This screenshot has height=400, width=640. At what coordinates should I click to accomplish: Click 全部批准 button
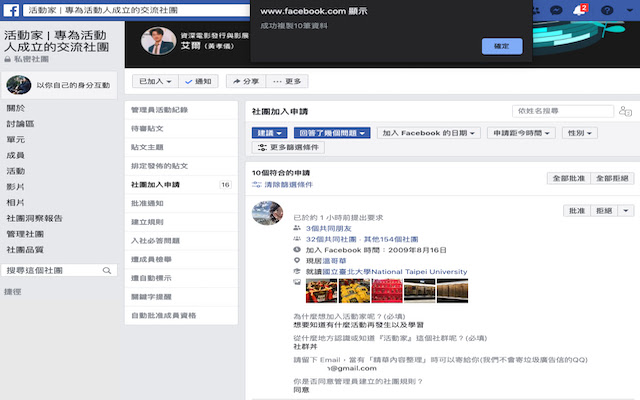coord(569,178)
